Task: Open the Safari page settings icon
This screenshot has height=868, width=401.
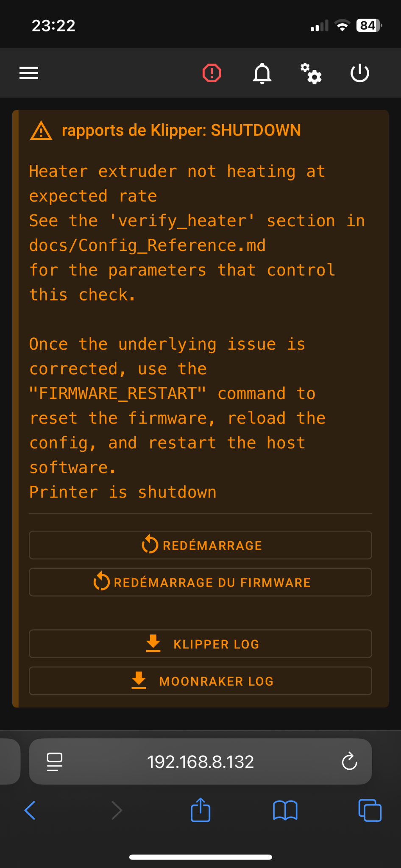Action: pos(55,762)
